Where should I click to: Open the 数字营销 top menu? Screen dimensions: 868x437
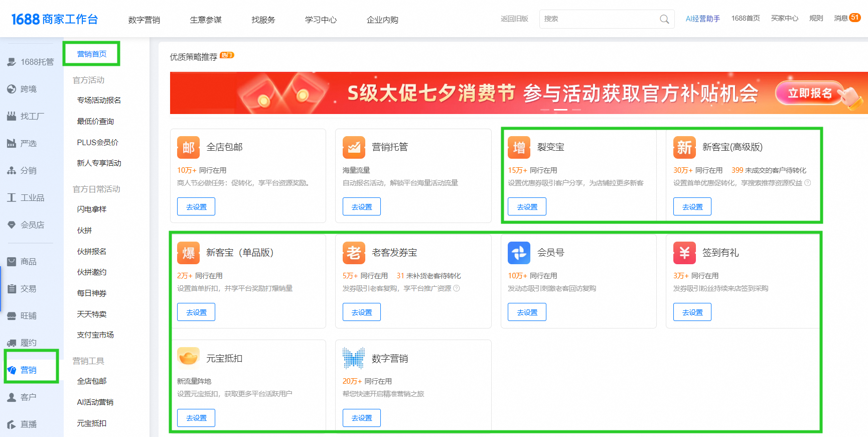pyautogui.click(x=144, y=20)
